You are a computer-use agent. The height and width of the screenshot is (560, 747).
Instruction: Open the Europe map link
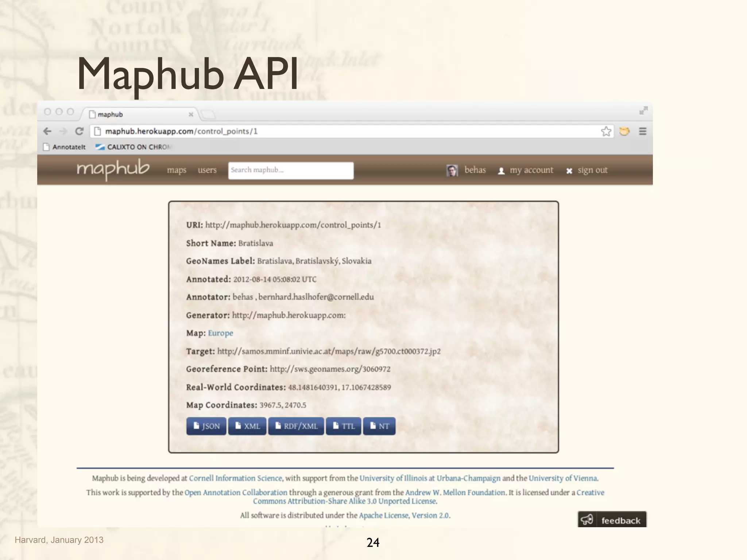click(x=220, y=333)
